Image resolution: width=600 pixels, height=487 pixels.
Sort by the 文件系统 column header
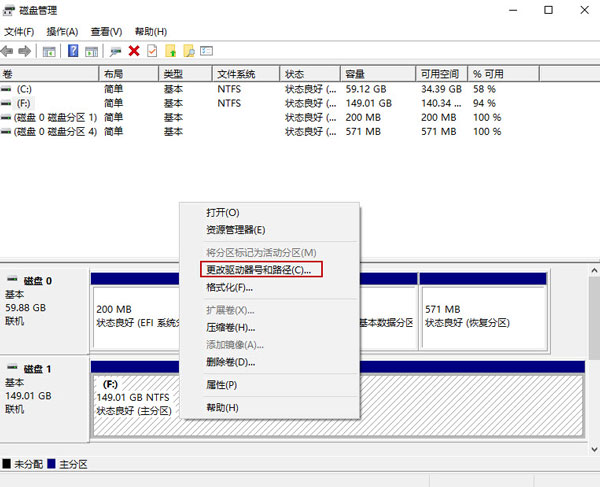246,74
